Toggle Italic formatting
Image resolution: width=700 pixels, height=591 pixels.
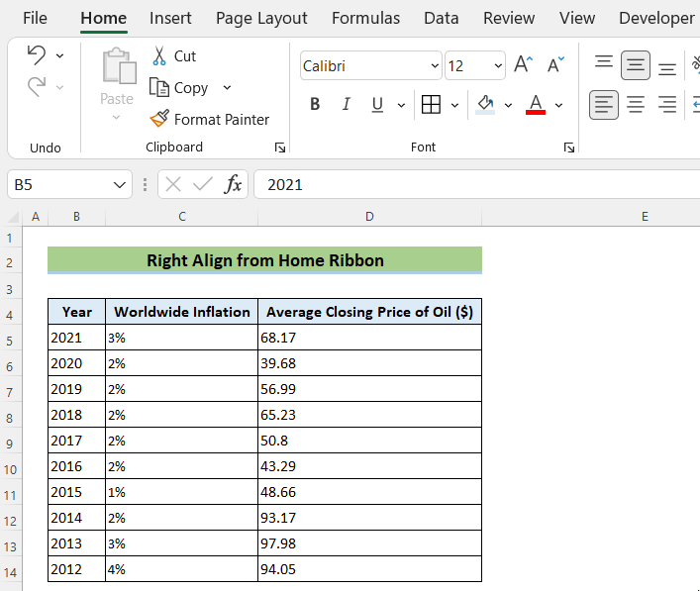click(x=346, y=104)
